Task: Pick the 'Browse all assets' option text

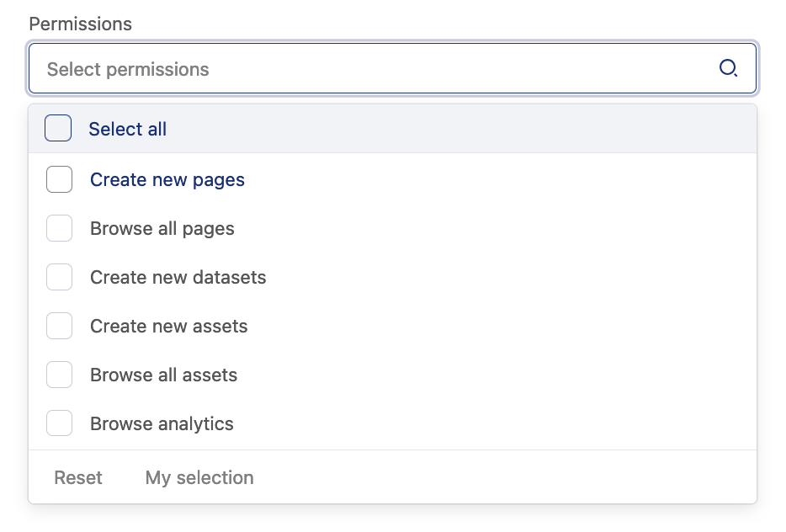Action: click(164, 375)
